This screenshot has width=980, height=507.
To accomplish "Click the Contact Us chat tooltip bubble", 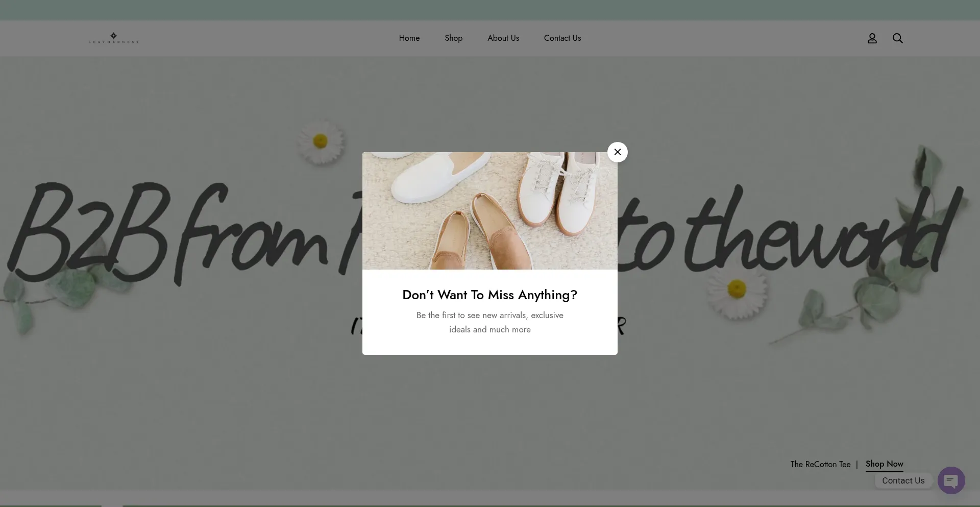I will click(x=903, y=480).
